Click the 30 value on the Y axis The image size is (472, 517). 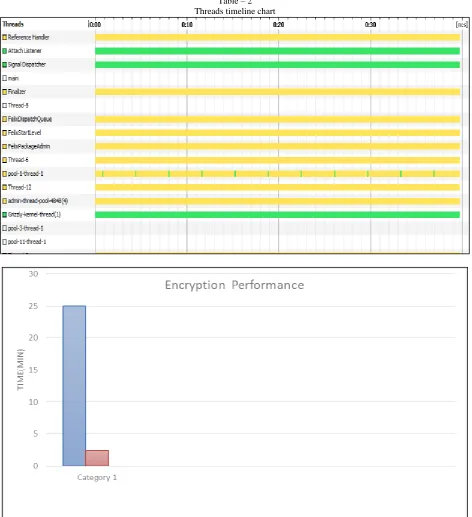(33, 274)
